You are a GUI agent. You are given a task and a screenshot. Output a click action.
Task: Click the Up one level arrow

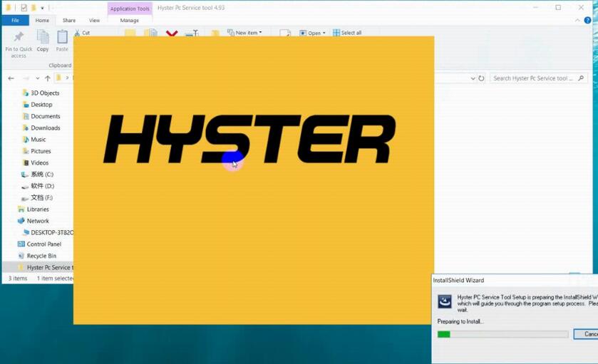[48, 78]
